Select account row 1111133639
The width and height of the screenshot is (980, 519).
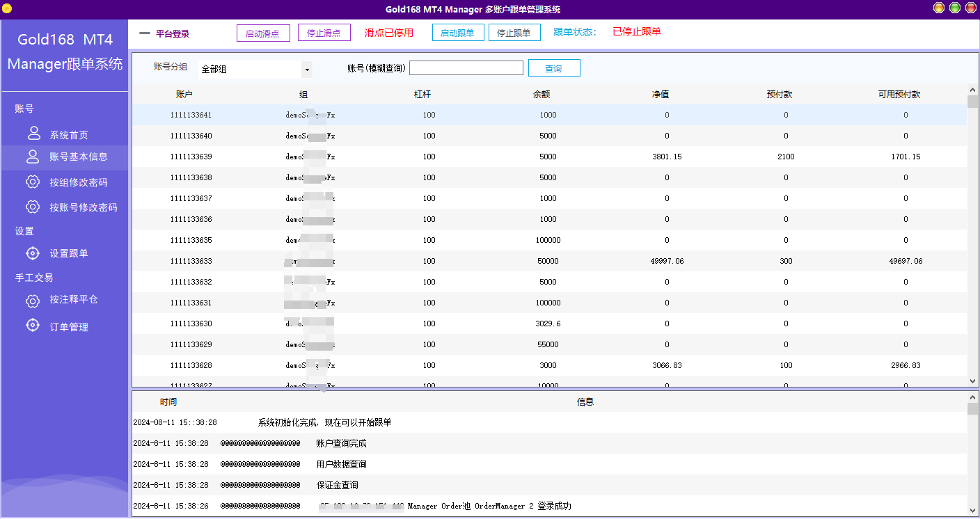pyautogui.click(x=549, y=157)
